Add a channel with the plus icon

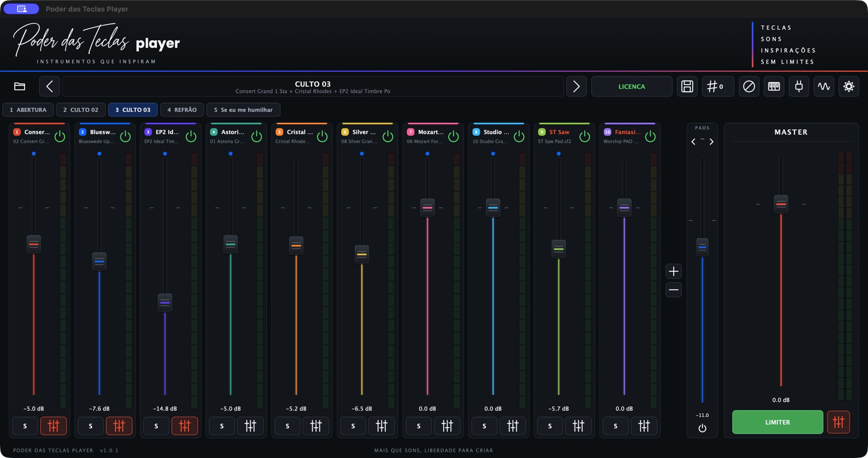pyautogui.click(x=673, y=271)
